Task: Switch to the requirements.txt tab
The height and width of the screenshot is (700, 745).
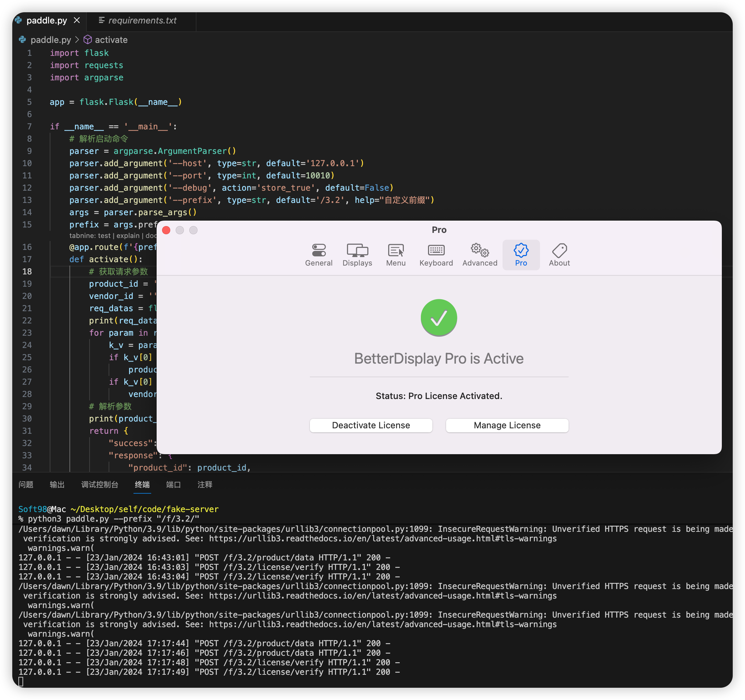Action: [x=142, y=20]
